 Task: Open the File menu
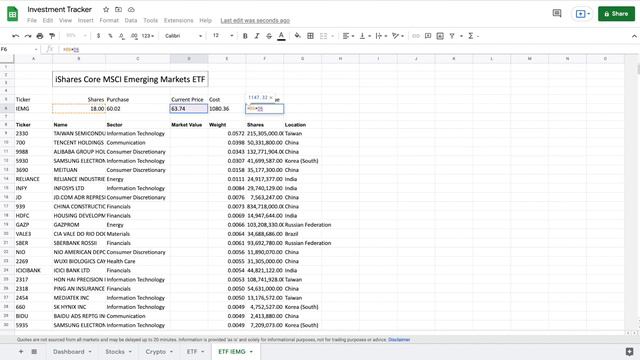(x=32, y=20)
